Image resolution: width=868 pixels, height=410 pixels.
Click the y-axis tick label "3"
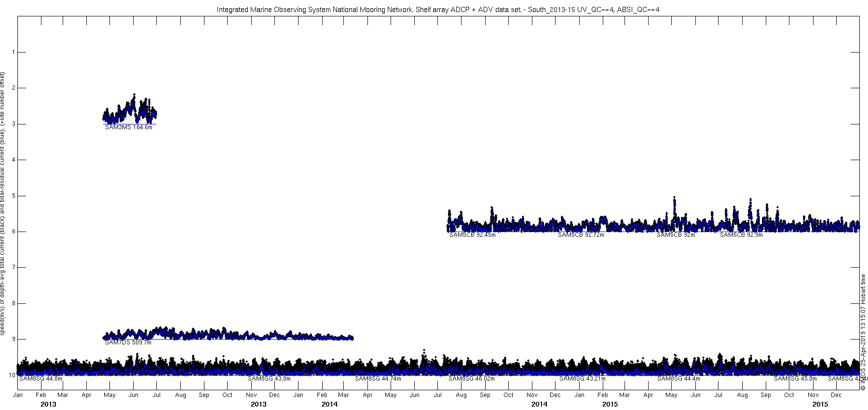pyautogui.click(x=14, y=124)
